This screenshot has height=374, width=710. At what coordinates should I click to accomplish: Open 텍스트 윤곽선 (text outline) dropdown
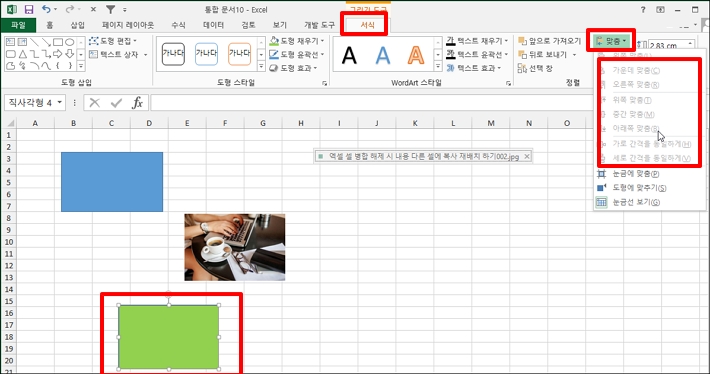pos(477,54)
